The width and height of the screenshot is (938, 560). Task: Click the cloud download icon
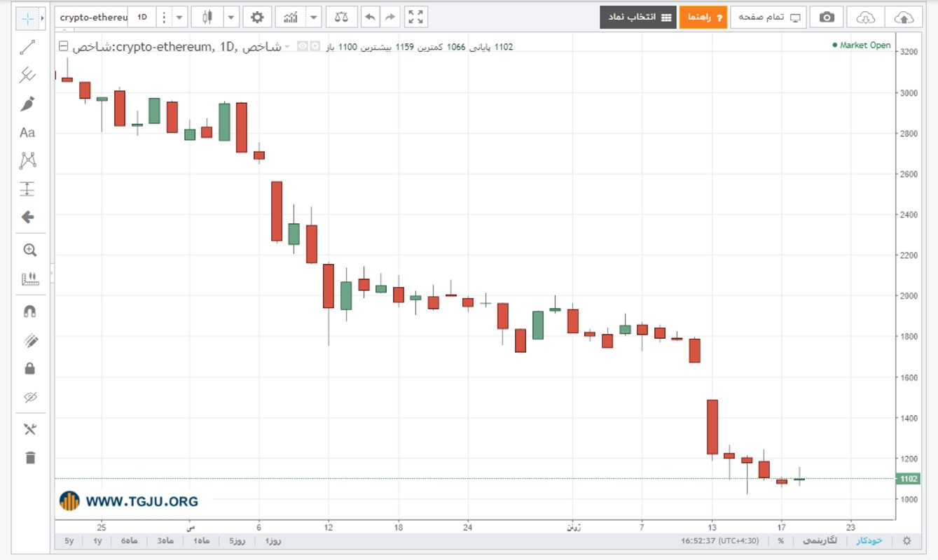tap(866, 17)
